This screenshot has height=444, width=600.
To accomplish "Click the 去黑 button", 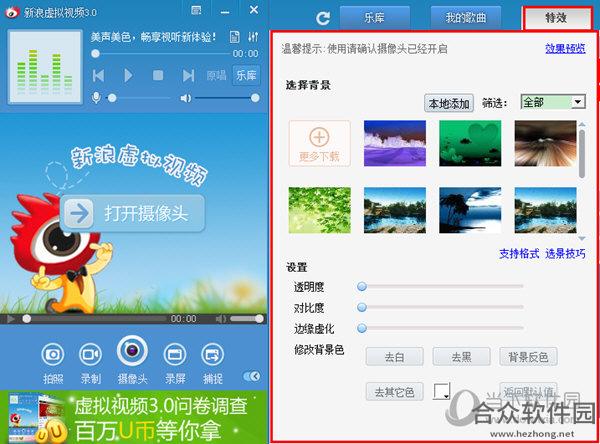I will click(461, 357).
